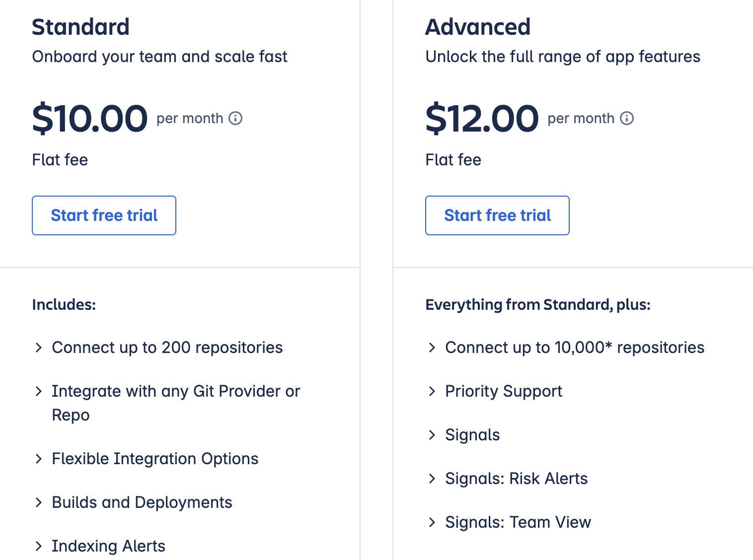
Task: Click the chevron next to 'Indexing Alerts'
Action: click(x=39, y=546)
